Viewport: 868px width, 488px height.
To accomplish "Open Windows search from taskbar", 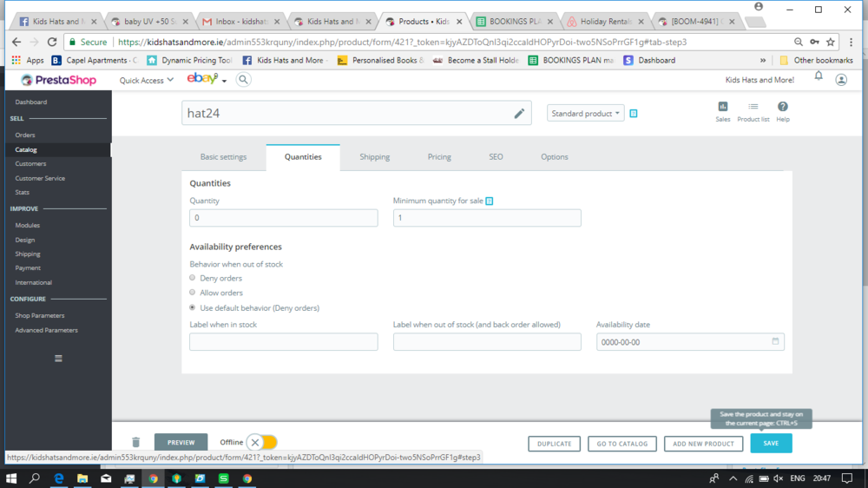I will pos(35,478).
